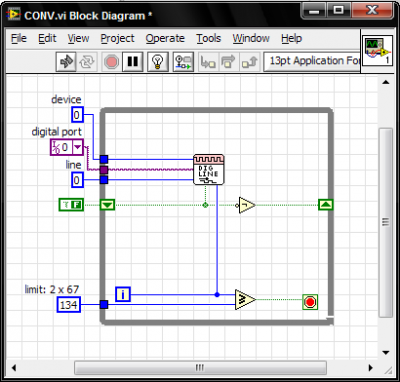Click the loop stop conditional terminal
Image resolution: width=400 pixels, height=382 pixels.
click(x=310, y=302)
